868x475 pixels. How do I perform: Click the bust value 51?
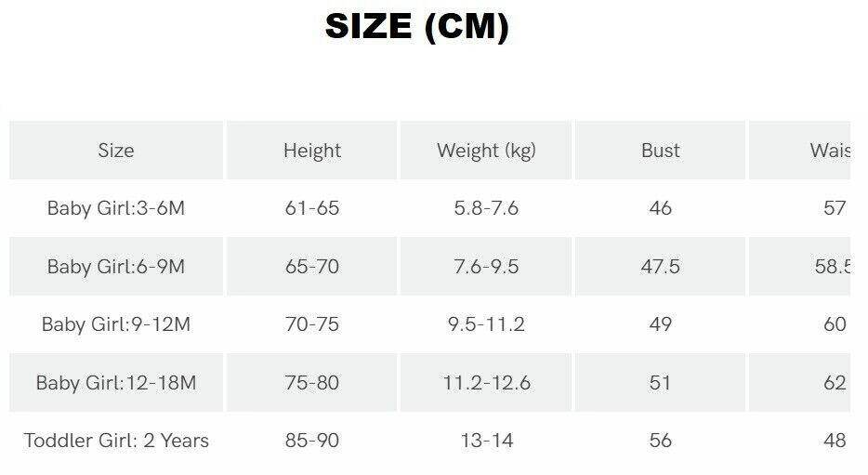(x=661, y=383)
